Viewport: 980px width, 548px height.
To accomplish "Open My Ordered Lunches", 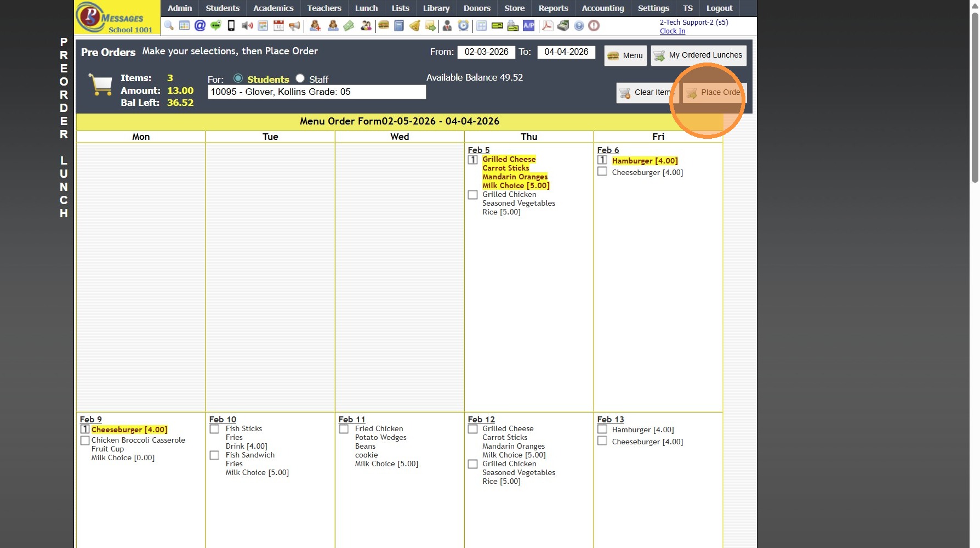I will (698, 55).
